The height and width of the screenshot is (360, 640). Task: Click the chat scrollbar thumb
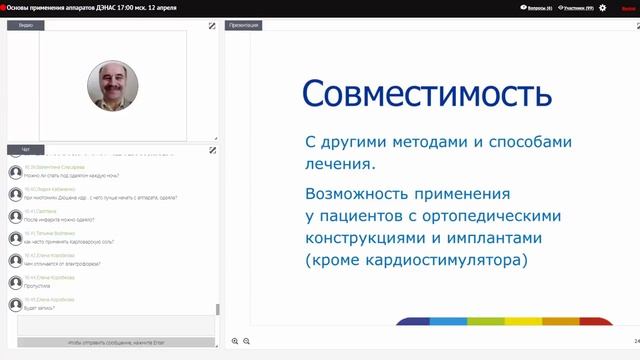(218, 309)
